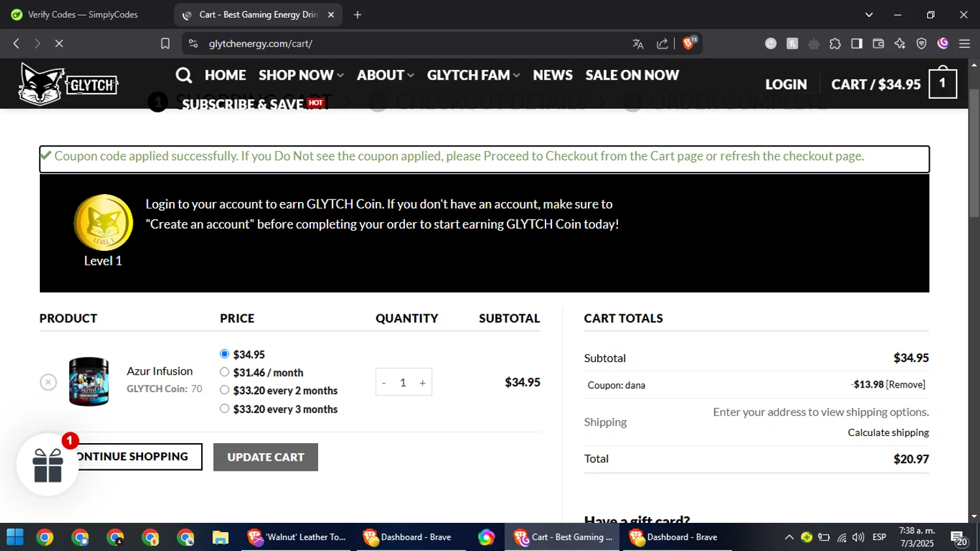Viewport: 980px width, 551px height.
Task: Open the Brave main menu hamburger
Action: [x=964, y=44]
